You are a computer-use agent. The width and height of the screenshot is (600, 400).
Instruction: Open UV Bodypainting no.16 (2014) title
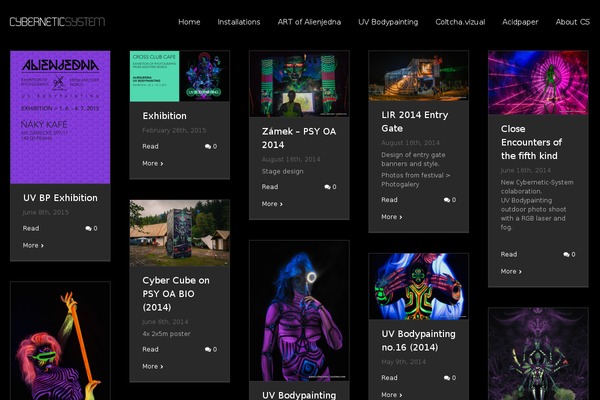click(x=418, y=341)
